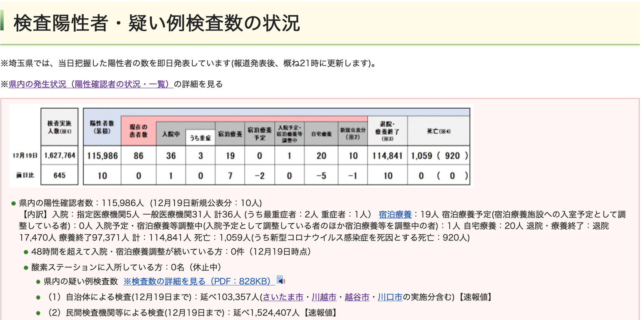Click the 入院中 header cell

[x=171, y=134]
